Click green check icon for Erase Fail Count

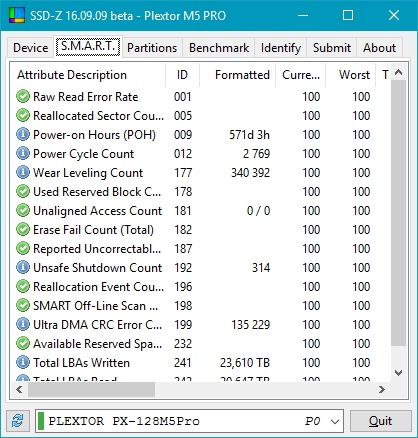click(x=23, y=230)
